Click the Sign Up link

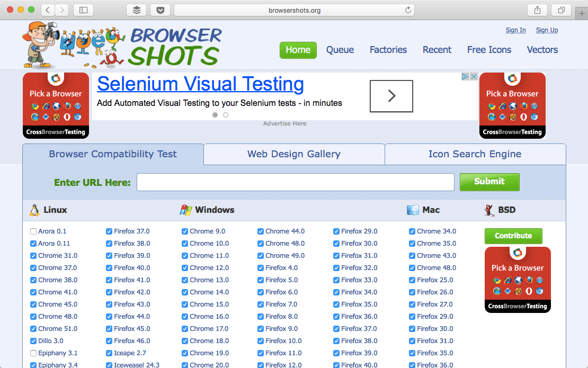pos(547,30)
